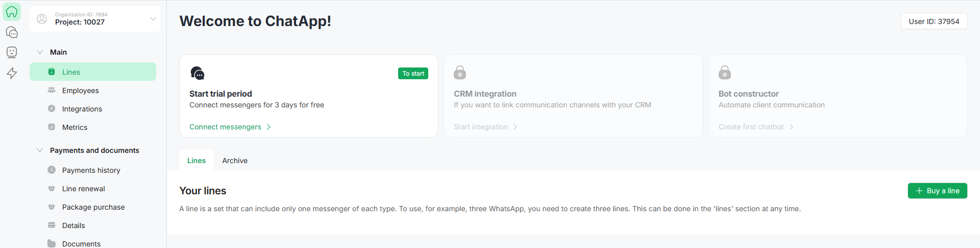
Task: Click the lightning bolt icon in left rail
Action: point(12,73)
